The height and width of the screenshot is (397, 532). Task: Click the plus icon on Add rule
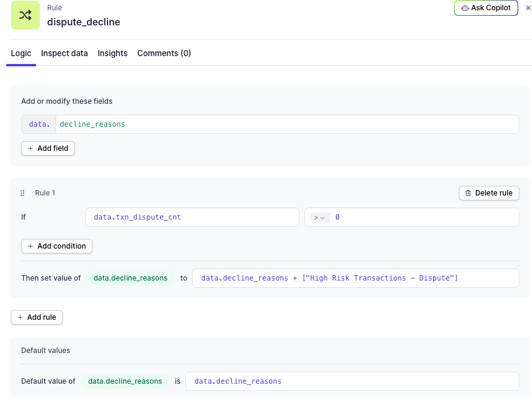point(20,317)
